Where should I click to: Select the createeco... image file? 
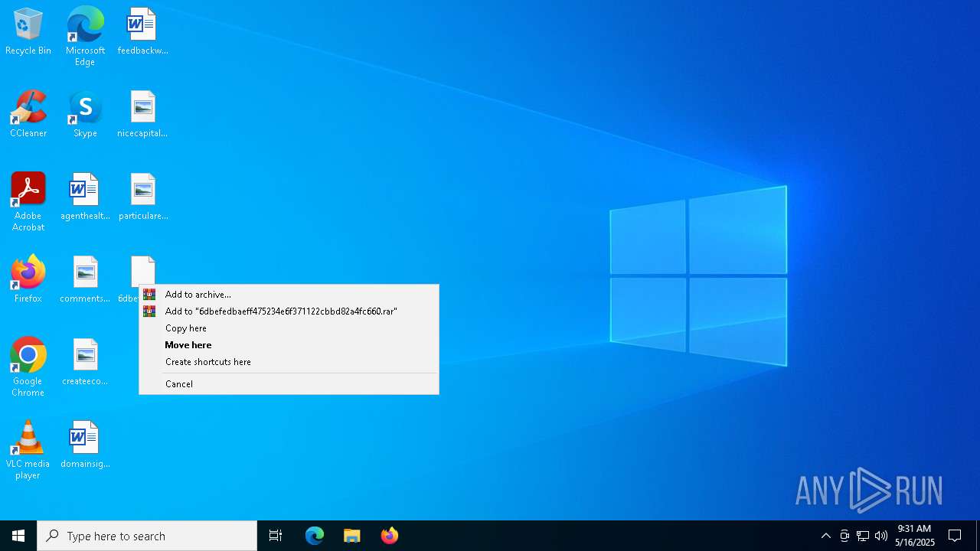coord(85,363)
